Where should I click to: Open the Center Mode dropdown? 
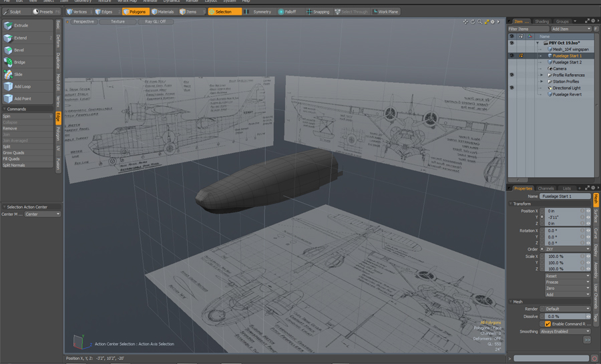[43, 214]
